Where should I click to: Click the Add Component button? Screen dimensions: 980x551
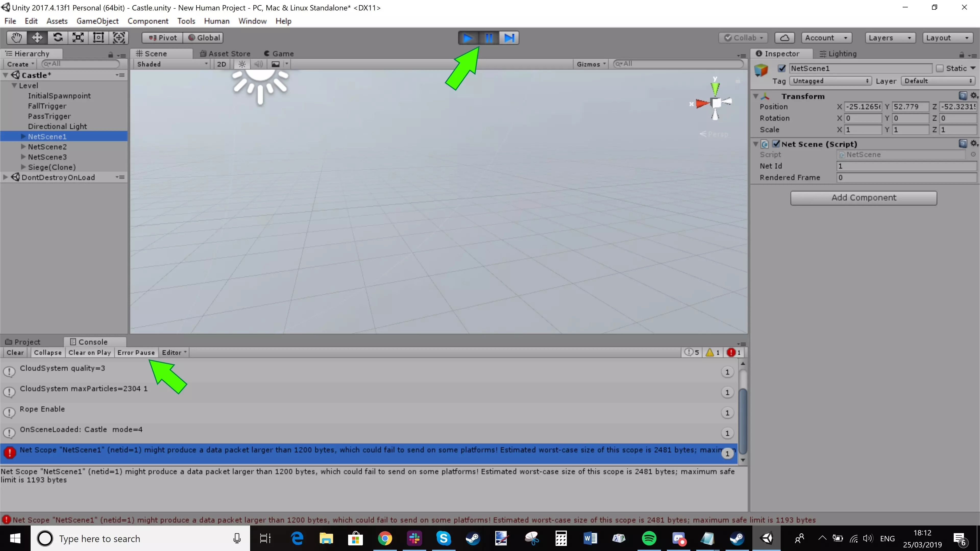pyautogui.click(x=863, y=198)
